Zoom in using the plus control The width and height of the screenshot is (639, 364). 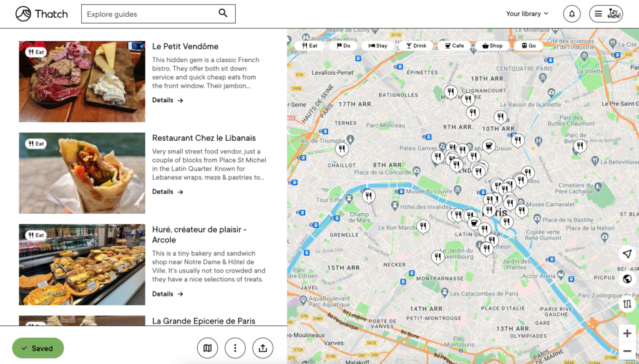point(627,333)
